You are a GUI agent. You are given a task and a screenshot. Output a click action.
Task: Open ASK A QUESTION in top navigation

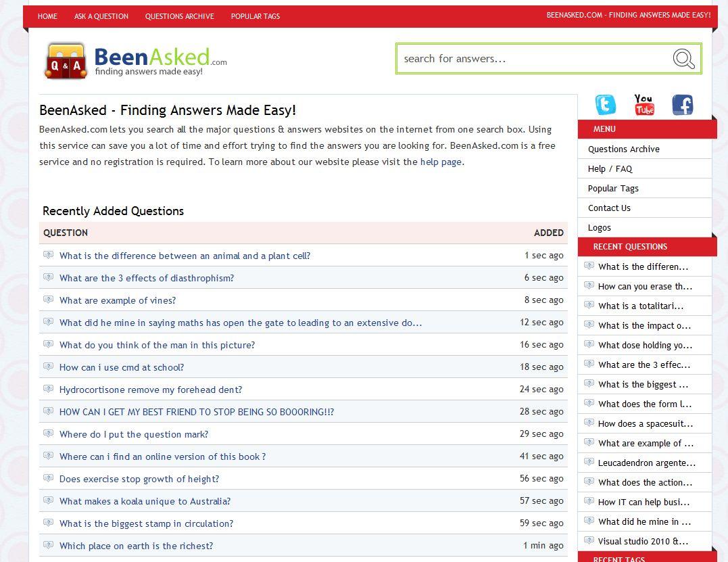click(x=101, y=16)
